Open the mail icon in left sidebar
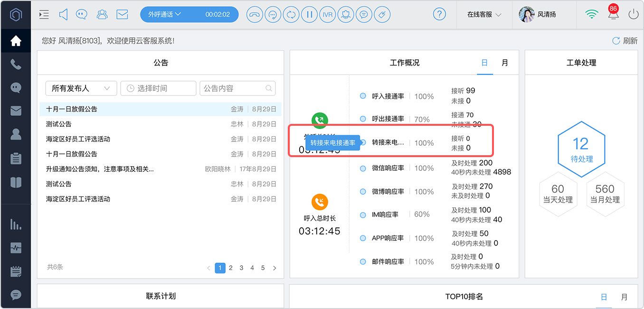This screenshot has height=309, width=644. (x=16, y=111)
